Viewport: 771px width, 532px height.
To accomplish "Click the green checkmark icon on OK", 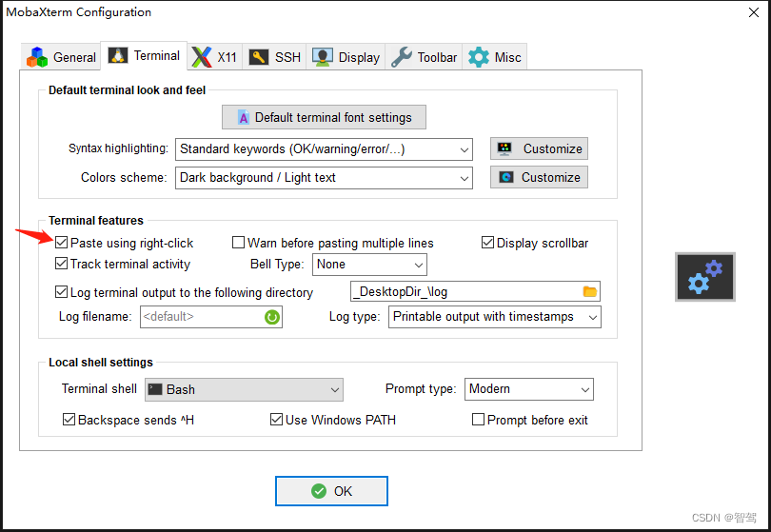I will tap(319, 491).
